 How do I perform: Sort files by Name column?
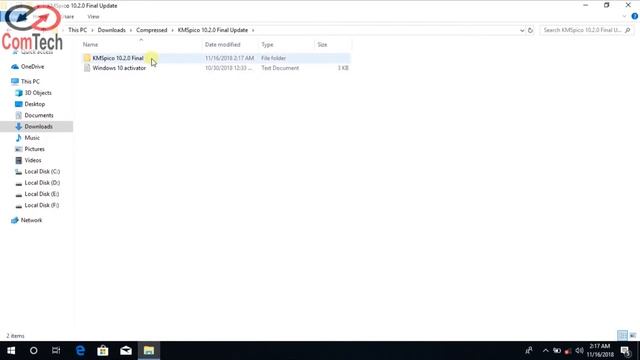tap(90, 44)
